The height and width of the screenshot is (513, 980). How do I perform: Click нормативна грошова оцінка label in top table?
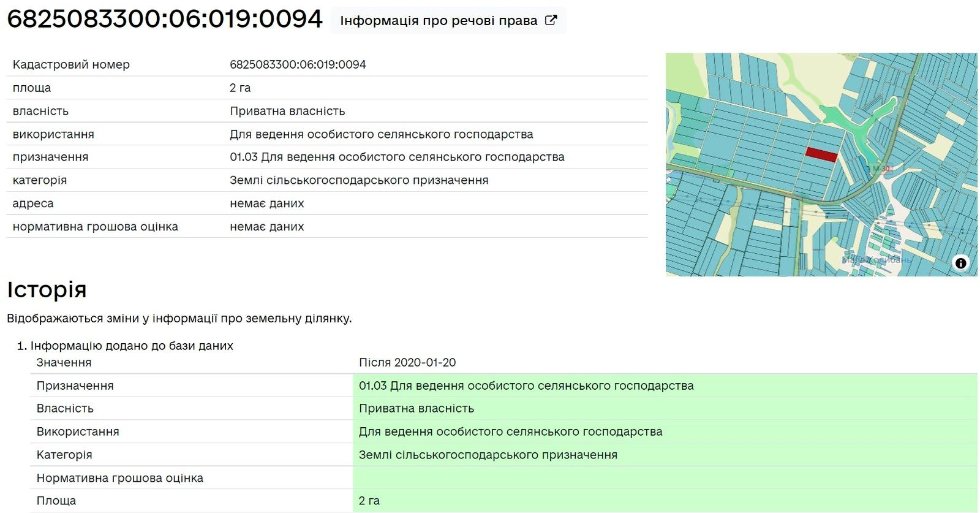tap(95, 227)
